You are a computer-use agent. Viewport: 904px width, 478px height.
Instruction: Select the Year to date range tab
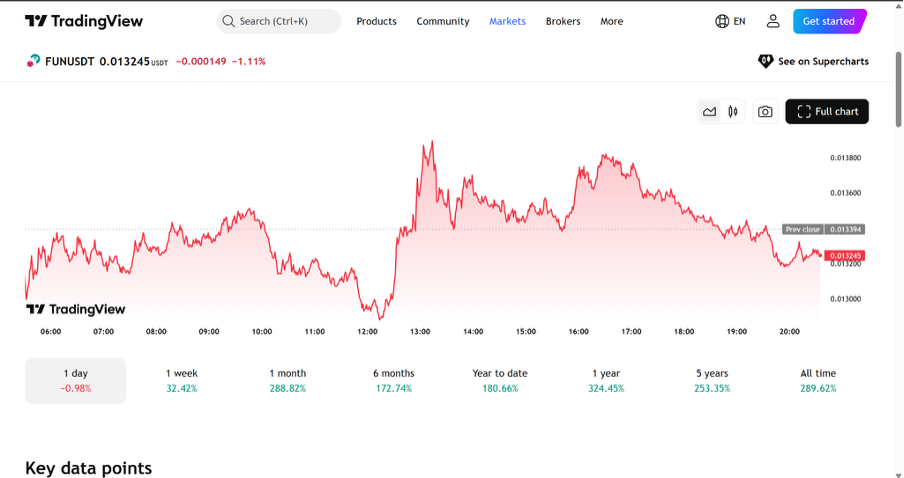pos(500,381)
